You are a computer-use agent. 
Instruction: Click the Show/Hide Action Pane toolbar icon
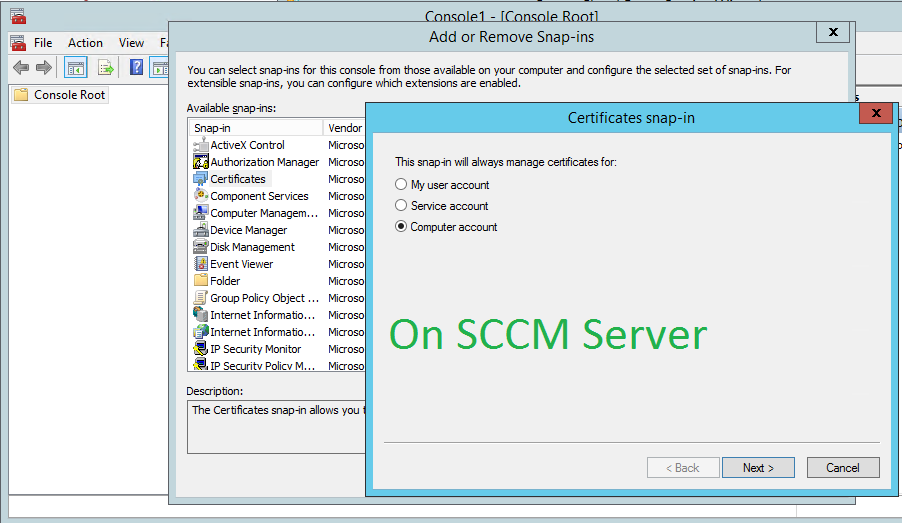[x=159, y=68]
